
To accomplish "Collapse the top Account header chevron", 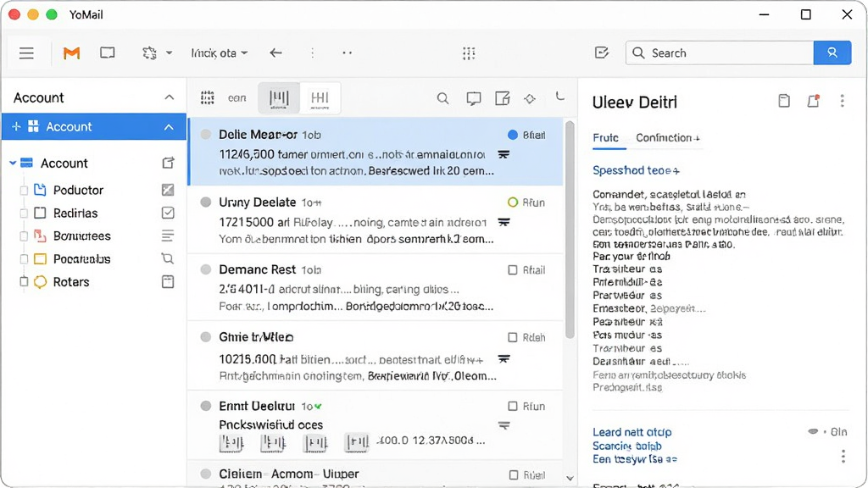I will click(x=169, y=97).
